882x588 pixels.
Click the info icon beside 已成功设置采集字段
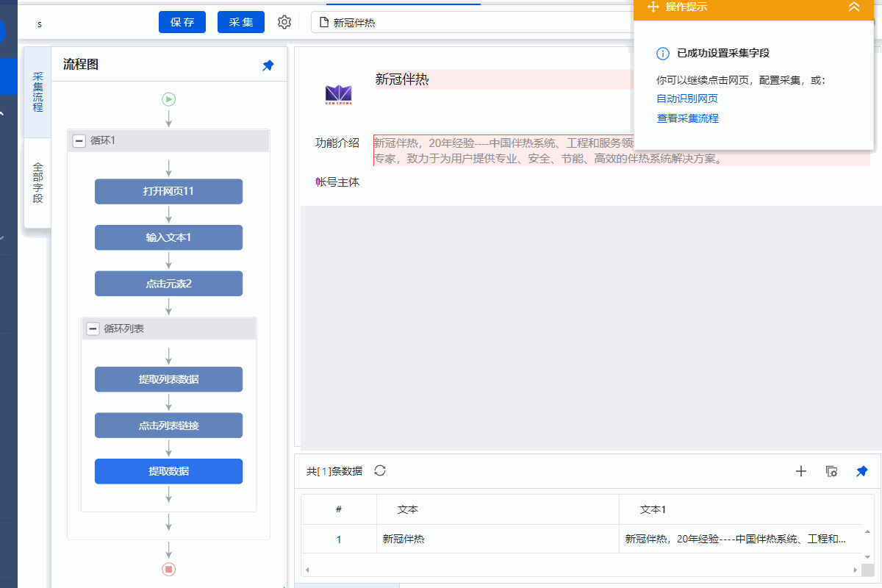coord(663,53)
